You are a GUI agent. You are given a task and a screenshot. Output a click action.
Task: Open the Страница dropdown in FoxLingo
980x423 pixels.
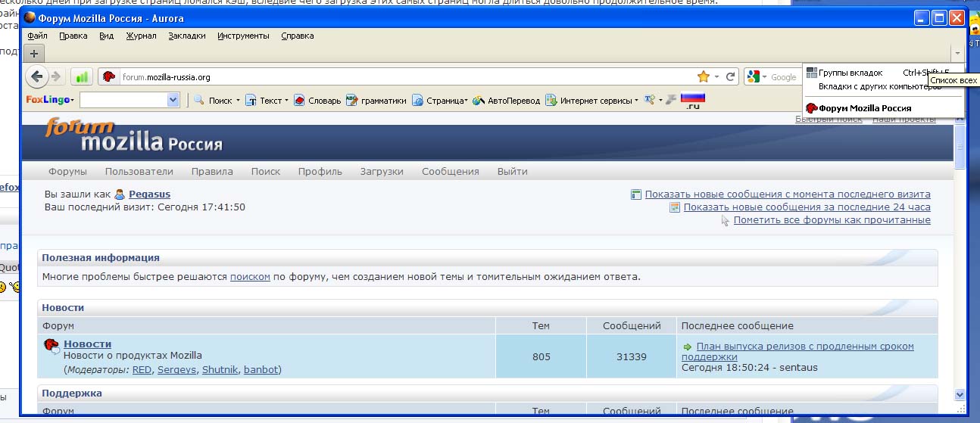tap(440, 101)
